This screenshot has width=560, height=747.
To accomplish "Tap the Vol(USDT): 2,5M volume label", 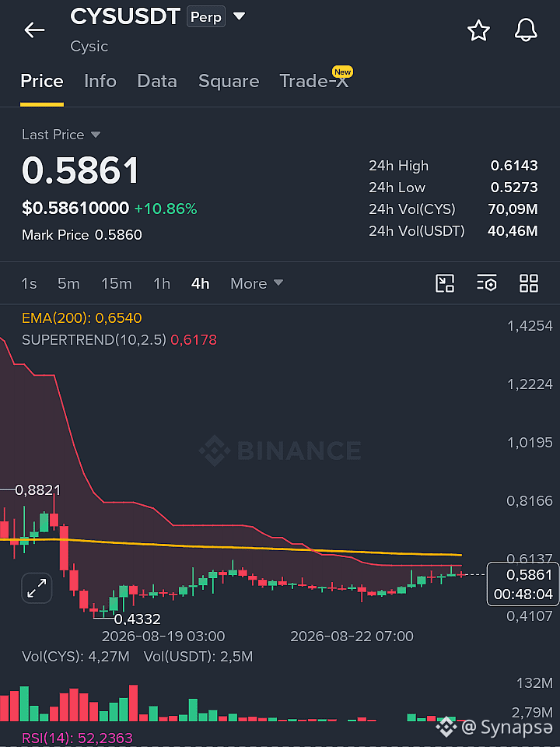I will (x=198, y=657).
